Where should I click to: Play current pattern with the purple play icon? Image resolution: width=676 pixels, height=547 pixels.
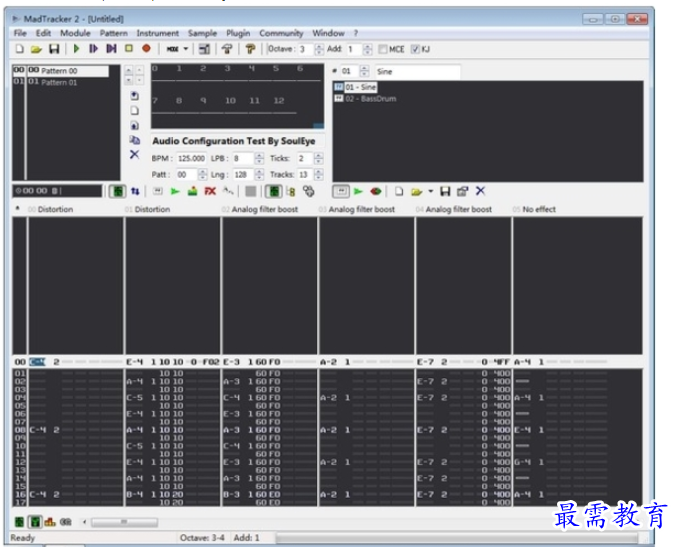(93, 49)
